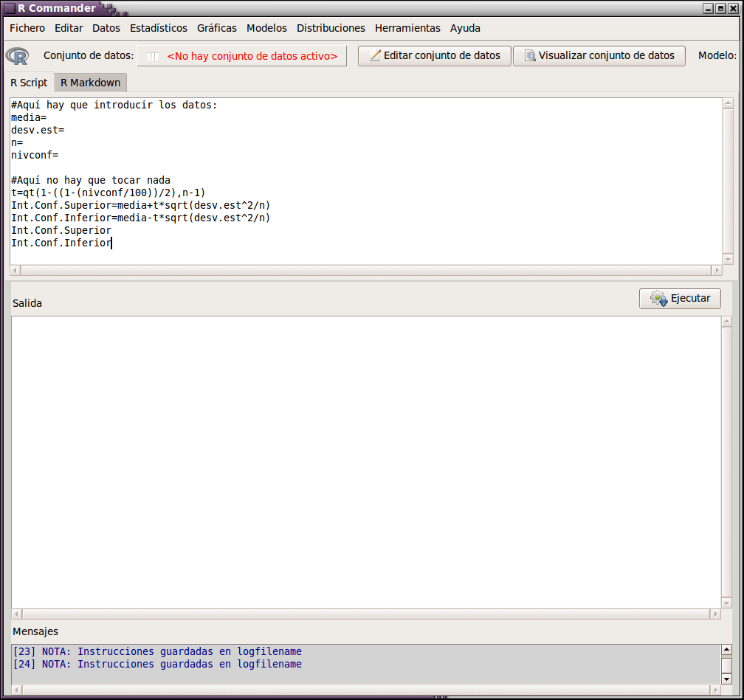Click Salida pane scroll up arrow
This screenshot has width=744, height=700.
point(726,322)
